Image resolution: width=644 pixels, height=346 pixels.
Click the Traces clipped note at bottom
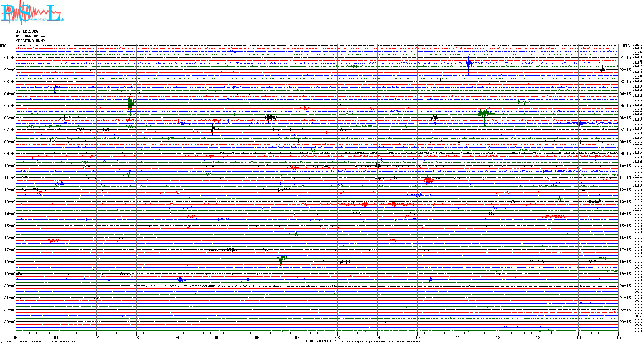(380, 342)
